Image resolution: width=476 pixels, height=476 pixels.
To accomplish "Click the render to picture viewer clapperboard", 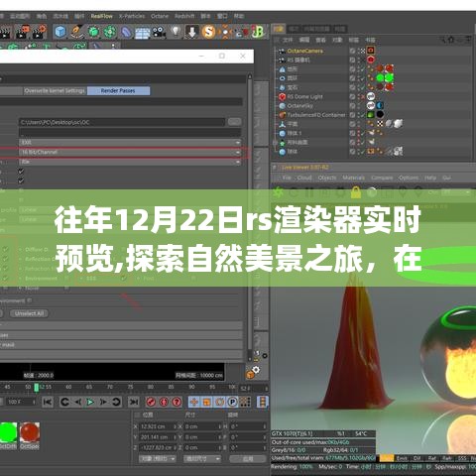I will pos(22,33).
